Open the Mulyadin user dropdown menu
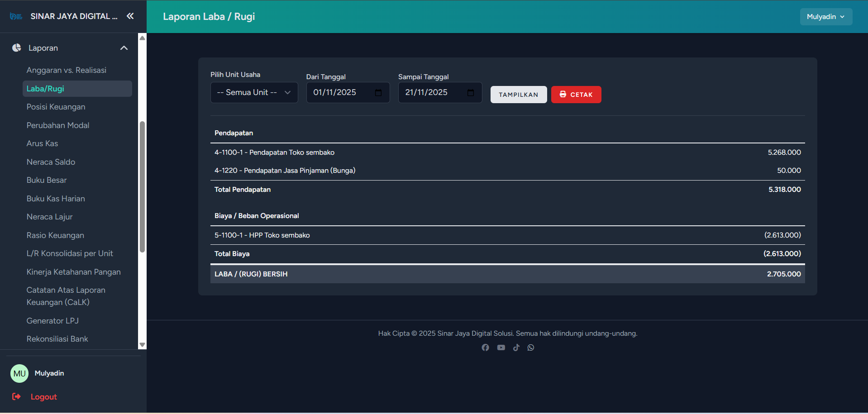The height and width of the screenshot is (414, 868). 825,17
